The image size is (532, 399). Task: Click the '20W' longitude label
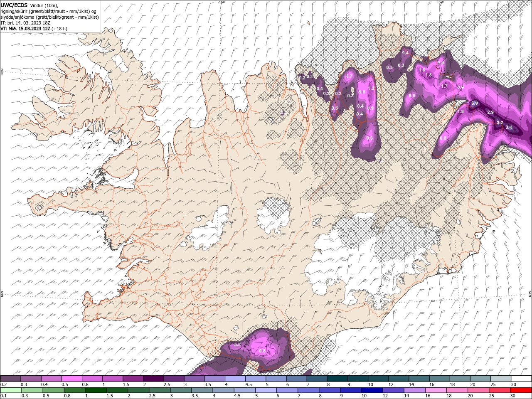click(221, 2)
